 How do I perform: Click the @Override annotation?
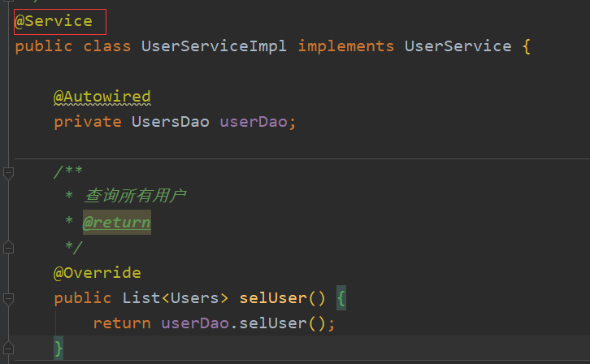tap(97, 273)
